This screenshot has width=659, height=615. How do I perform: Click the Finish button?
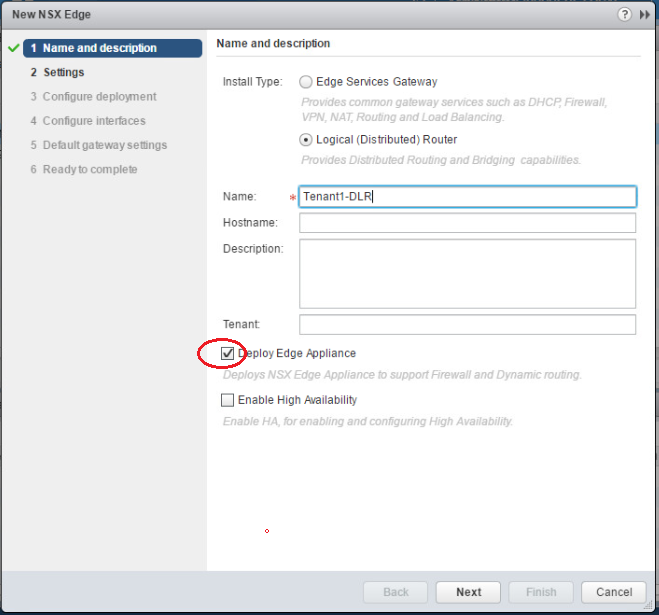tap(541, 592)
